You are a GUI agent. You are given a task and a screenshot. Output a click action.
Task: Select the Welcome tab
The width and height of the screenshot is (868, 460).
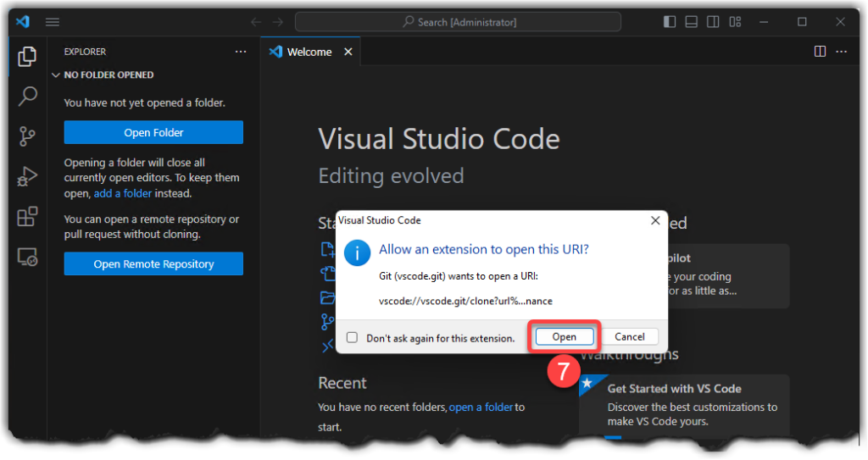point(310,52)
